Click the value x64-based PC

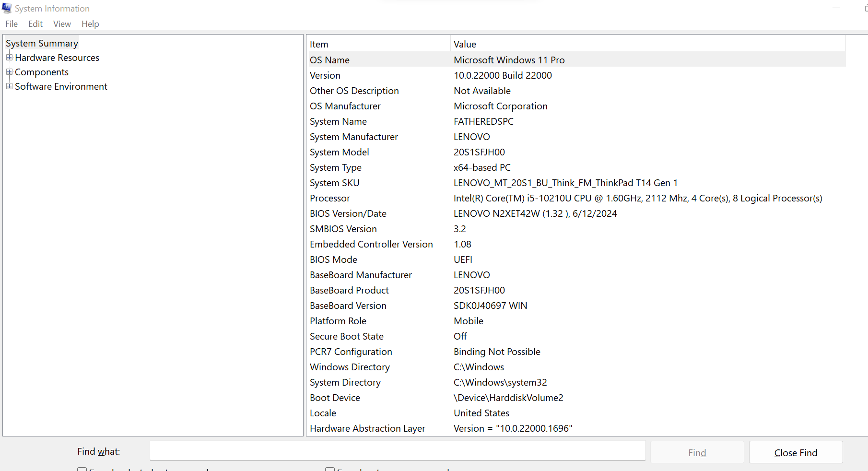(482, 167)
